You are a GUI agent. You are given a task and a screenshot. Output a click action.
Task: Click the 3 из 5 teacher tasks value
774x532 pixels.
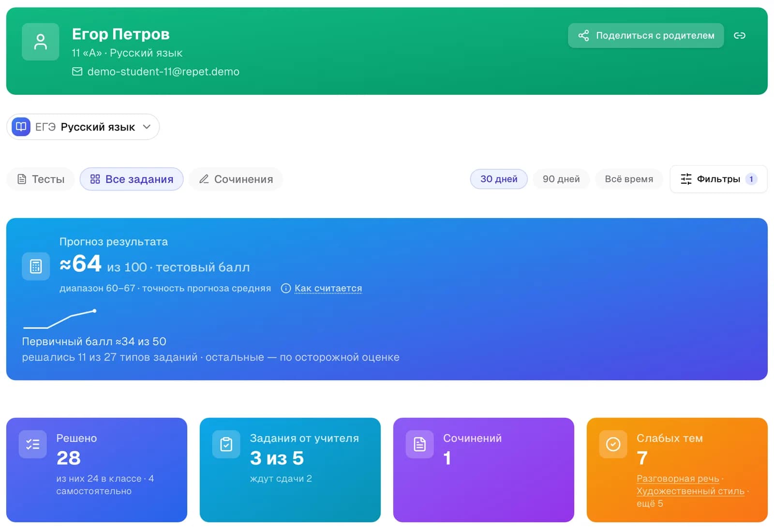tap(277, 458)
